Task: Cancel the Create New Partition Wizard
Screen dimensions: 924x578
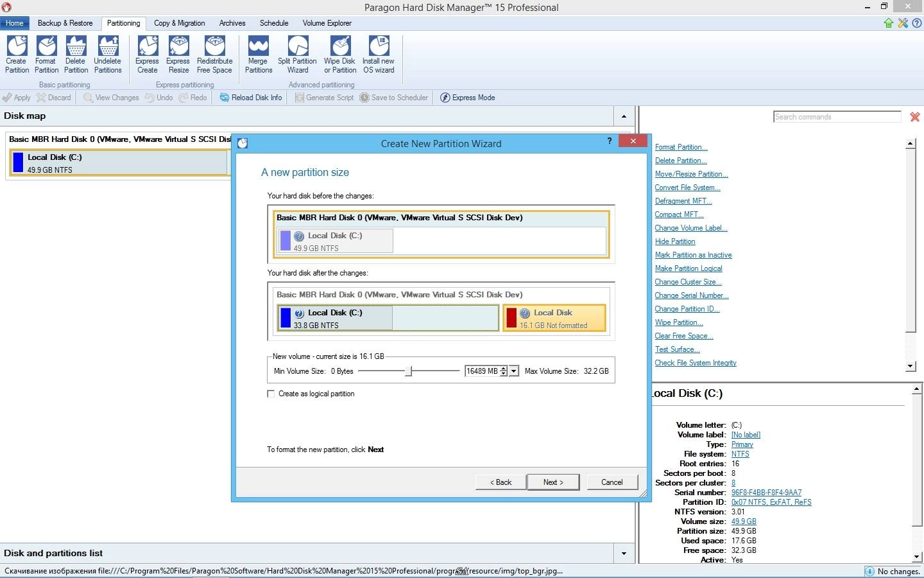Action: point(612,482)
